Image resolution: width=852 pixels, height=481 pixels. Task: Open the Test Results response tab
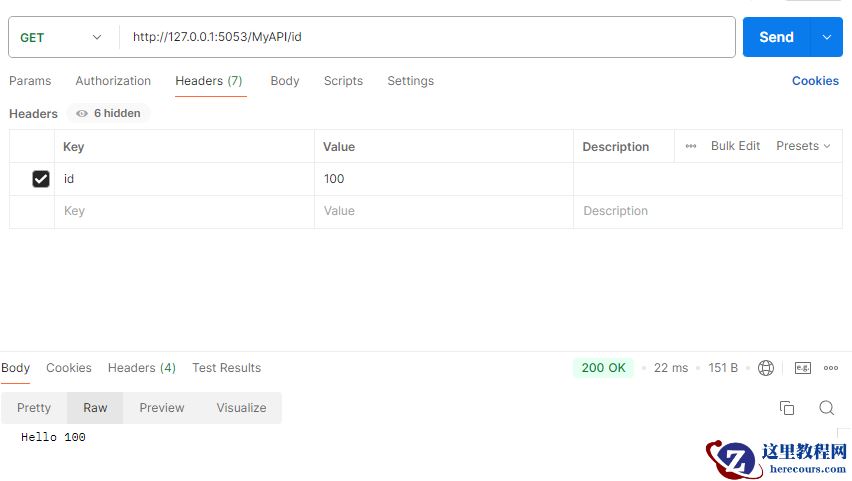tap(226, 368)
